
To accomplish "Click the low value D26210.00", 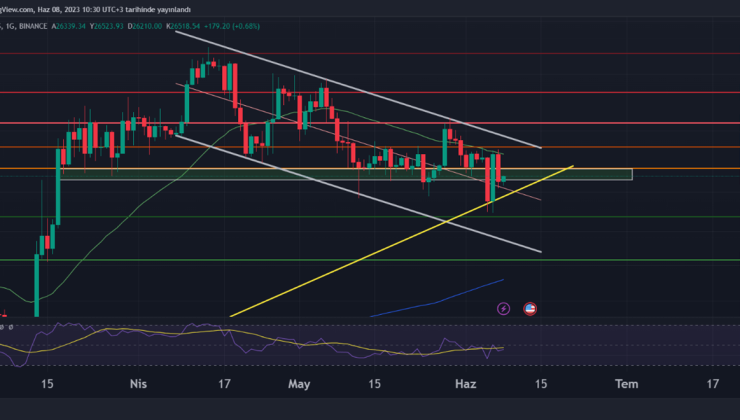I will coord(145,26).
